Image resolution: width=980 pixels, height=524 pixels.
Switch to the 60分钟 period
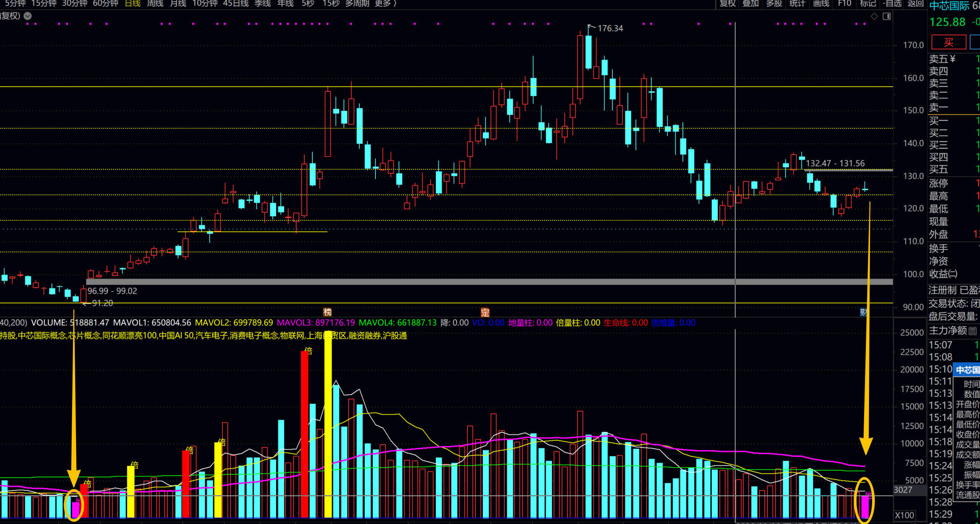click(105, 4)
